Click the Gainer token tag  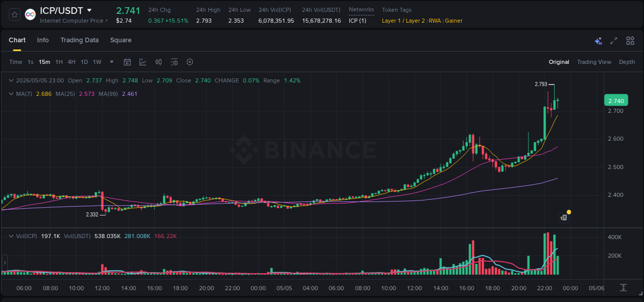(x=454, y=21)
